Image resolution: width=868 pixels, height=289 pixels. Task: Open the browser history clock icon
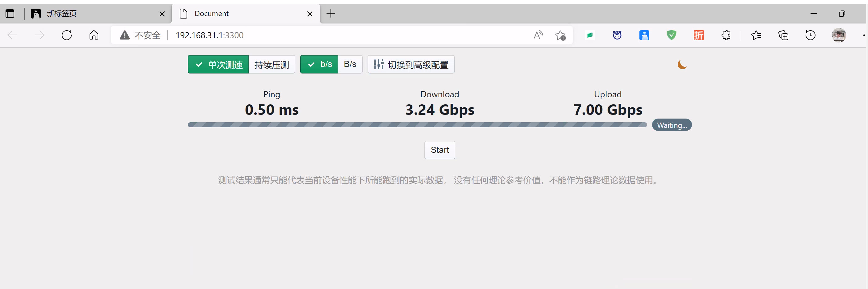click(810, 35)
